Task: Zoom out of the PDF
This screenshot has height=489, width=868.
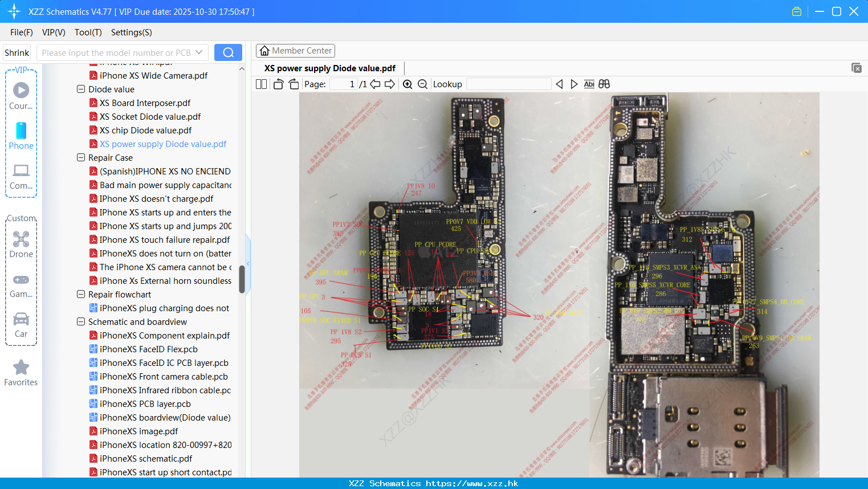Action: point(422,84)
